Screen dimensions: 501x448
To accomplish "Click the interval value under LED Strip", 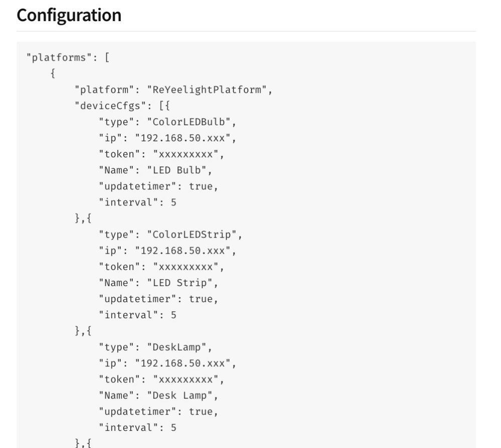I will click(x=173, y=315).
